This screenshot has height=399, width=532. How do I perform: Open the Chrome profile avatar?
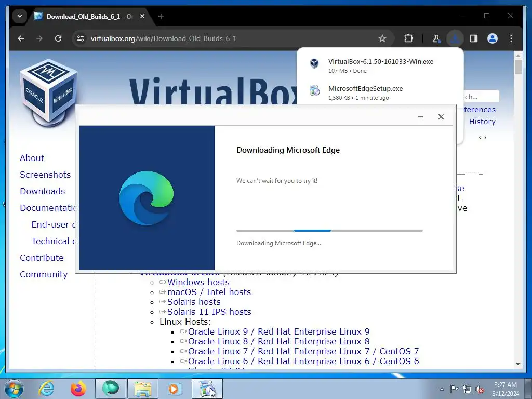point(493,38)
